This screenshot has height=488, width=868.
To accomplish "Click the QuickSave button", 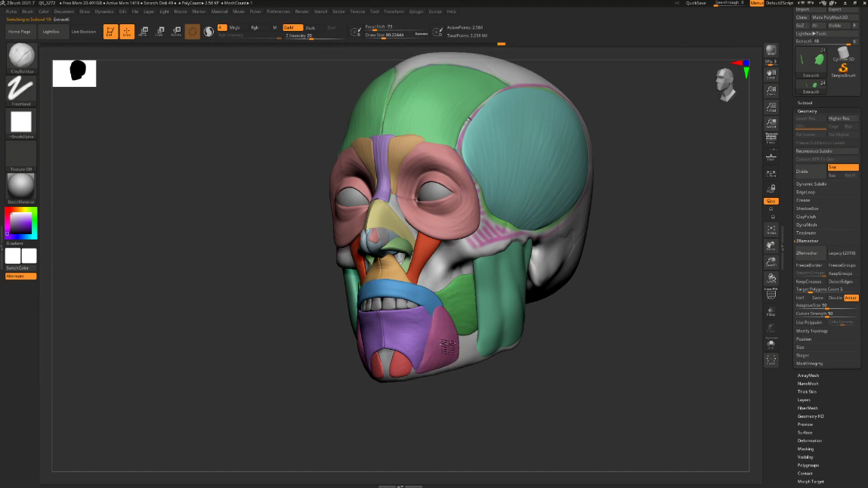I will coord(696,3).
